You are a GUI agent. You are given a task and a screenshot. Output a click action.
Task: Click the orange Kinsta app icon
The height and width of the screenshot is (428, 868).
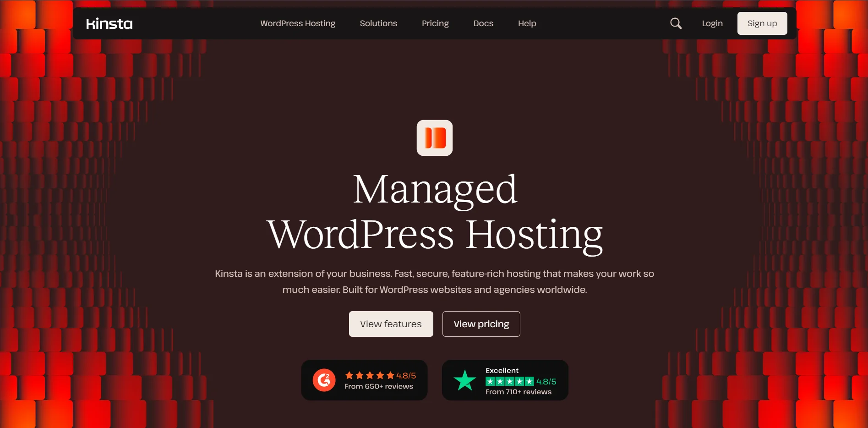click(x=435, y=138)
